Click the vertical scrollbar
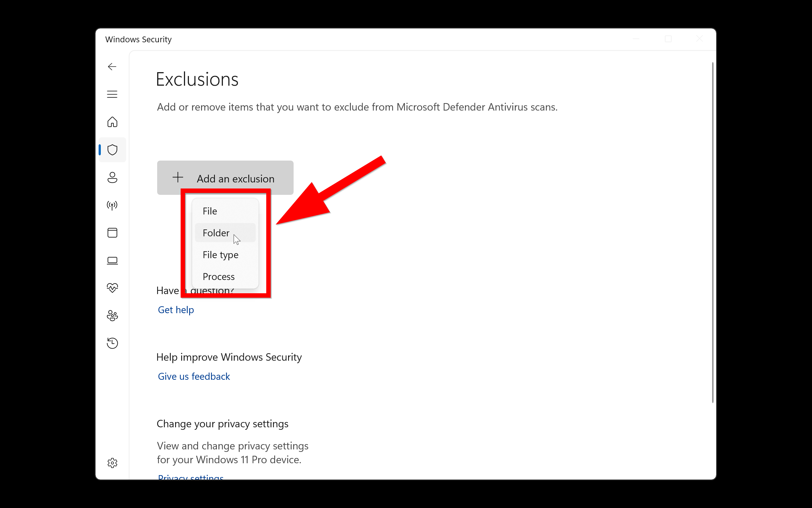Screen dimensions: 812x508 click(712, 232)
